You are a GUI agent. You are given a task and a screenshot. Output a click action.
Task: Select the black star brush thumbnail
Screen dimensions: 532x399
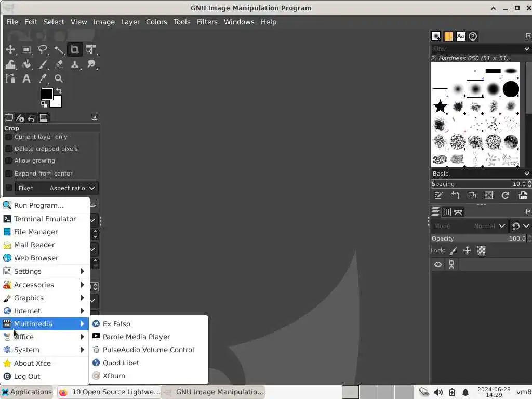pos(440,106)
